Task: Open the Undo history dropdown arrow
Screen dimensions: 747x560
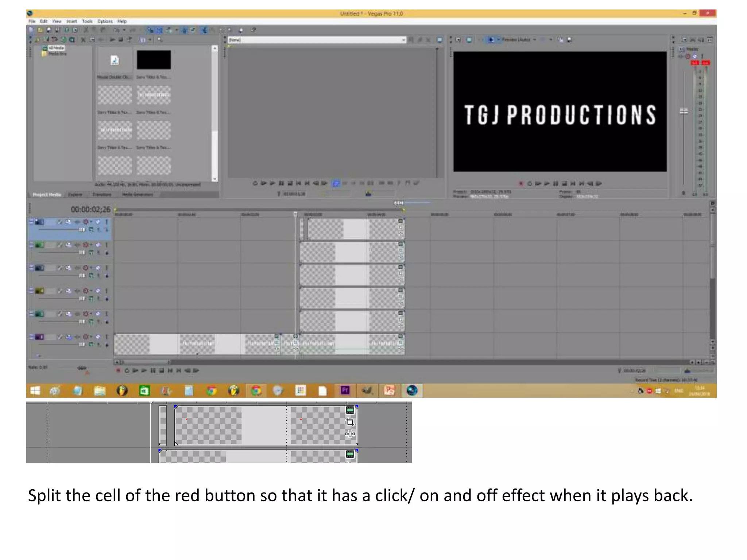Action: pos(124,30)
